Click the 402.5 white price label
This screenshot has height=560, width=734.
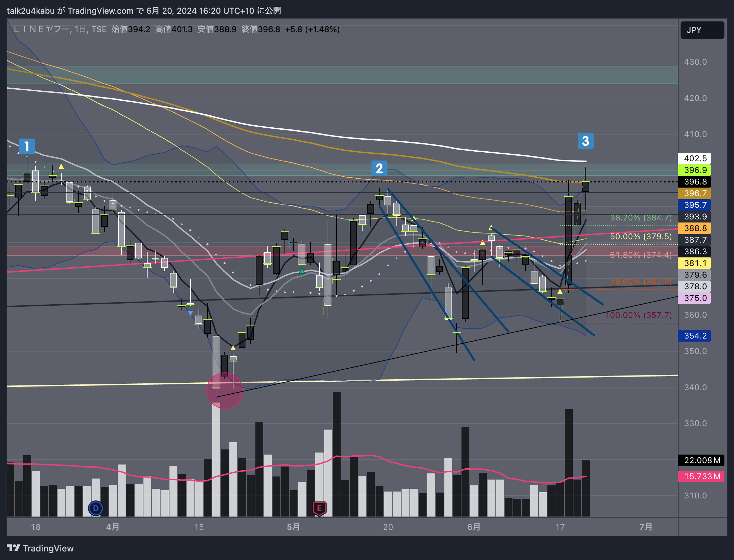point(694,158)
